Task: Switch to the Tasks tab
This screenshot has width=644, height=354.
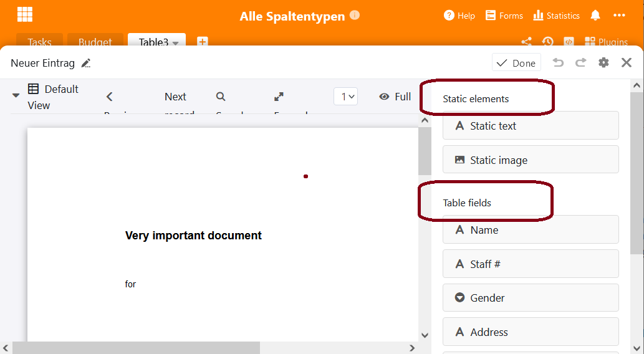Action: [x=39, y=42]
